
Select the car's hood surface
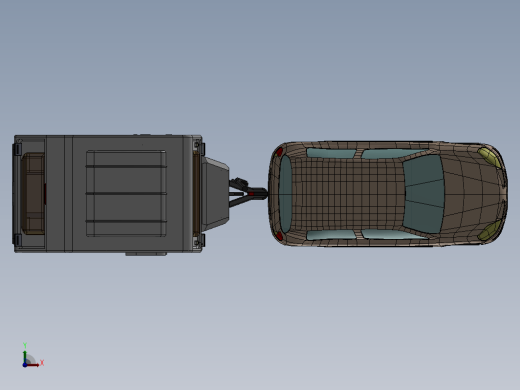473,194
